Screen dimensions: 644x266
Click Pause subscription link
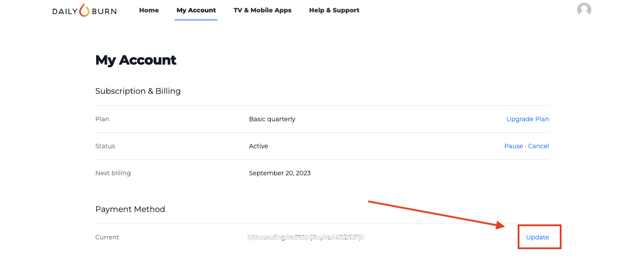pyautogui.click(x=514, y=146)
